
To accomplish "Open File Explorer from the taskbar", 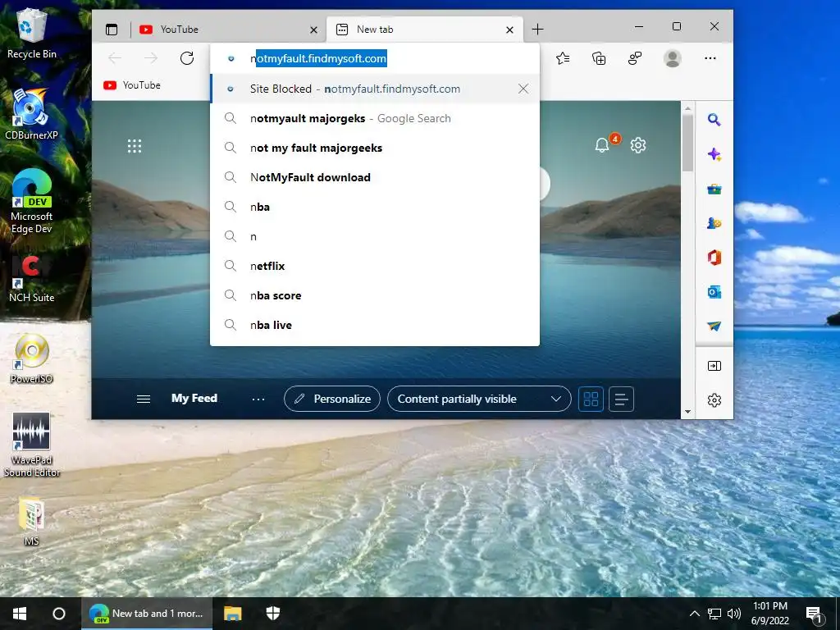I will [232, 614].
